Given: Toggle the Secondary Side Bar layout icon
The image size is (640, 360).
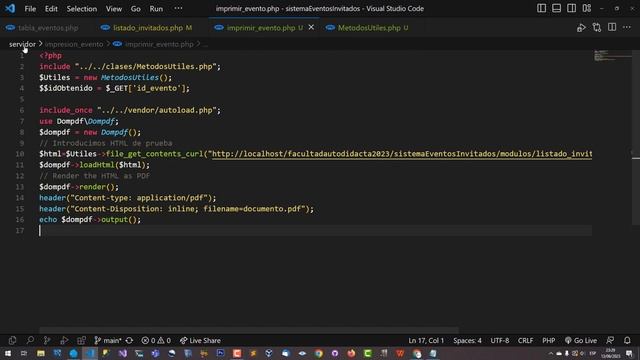Looking at the screenshot, I should click(x=571, y=8).
